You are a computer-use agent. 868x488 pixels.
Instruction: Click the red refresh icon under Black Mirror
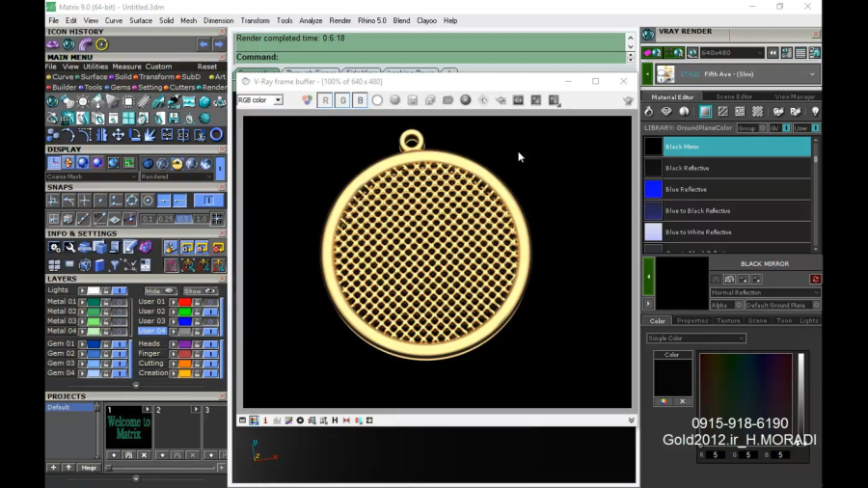(815, 279)
